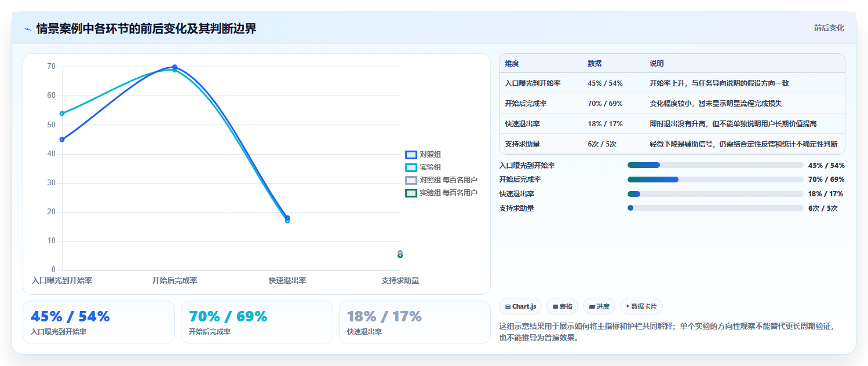Click the 支持求助量 progress bar
The image size is (868, 366).
click(x=716, y=208)
